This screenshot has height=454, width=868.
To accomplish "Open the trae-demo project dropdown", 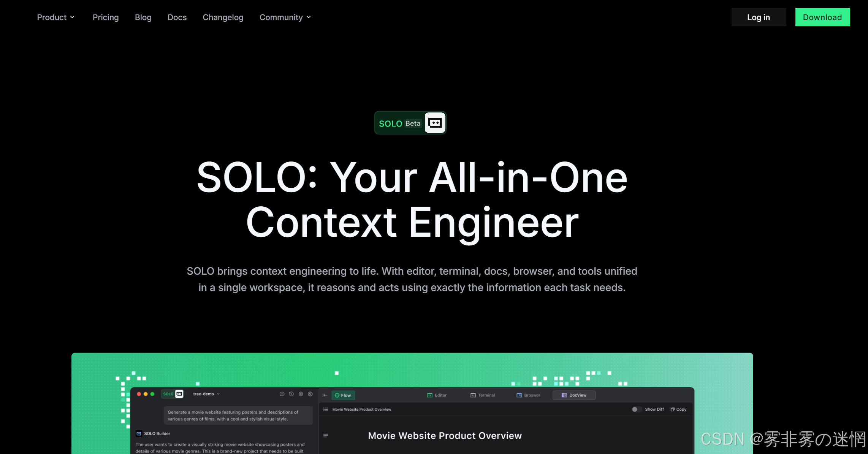I will pyautogui.click(x=206, y=394).
